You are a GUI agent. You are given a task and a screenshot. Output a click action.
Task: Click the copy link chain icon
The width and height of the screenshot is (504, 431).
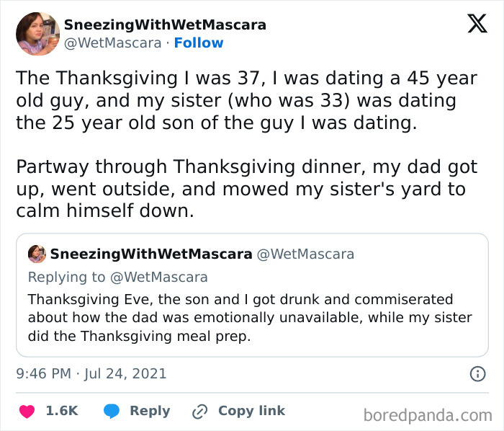[199, 412]
